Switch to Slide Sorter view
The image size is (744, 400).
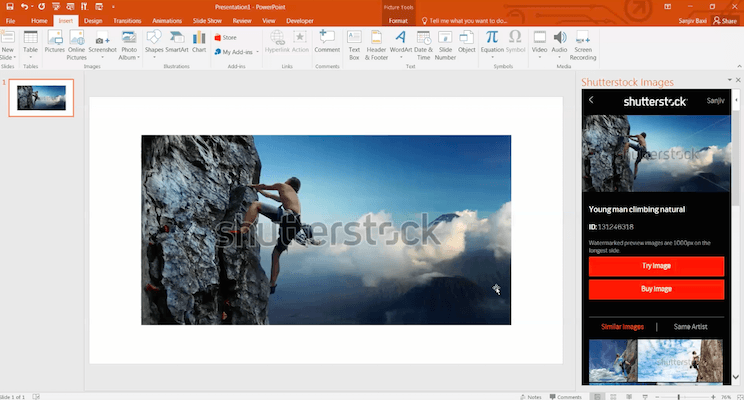click(613, 397)
